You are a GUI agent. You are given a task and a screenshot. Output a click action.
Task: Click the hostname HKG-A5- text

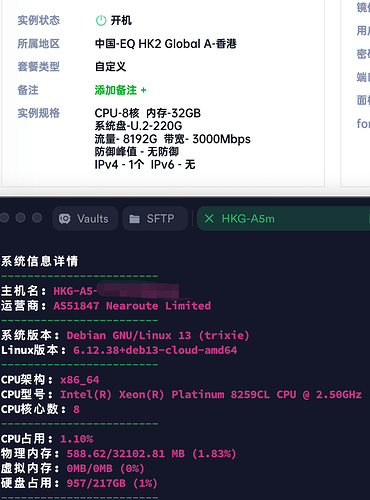(75, 291)
